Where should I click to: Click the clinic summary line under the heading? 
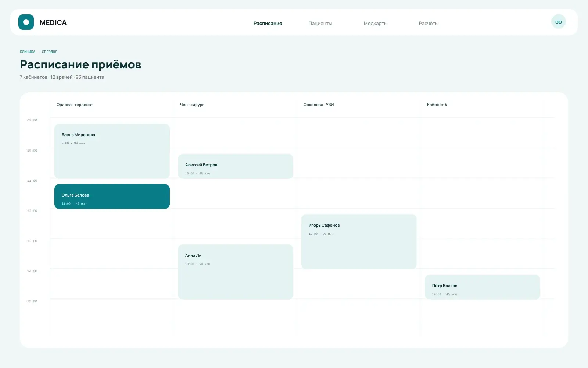62,77
